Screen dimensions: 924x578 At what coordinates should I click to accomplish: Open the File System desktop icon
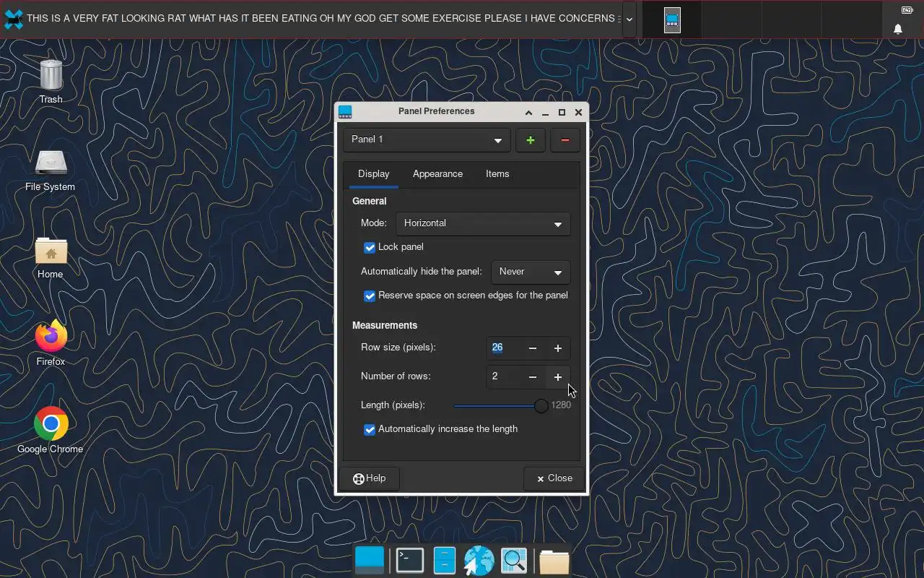pos(51,163)
